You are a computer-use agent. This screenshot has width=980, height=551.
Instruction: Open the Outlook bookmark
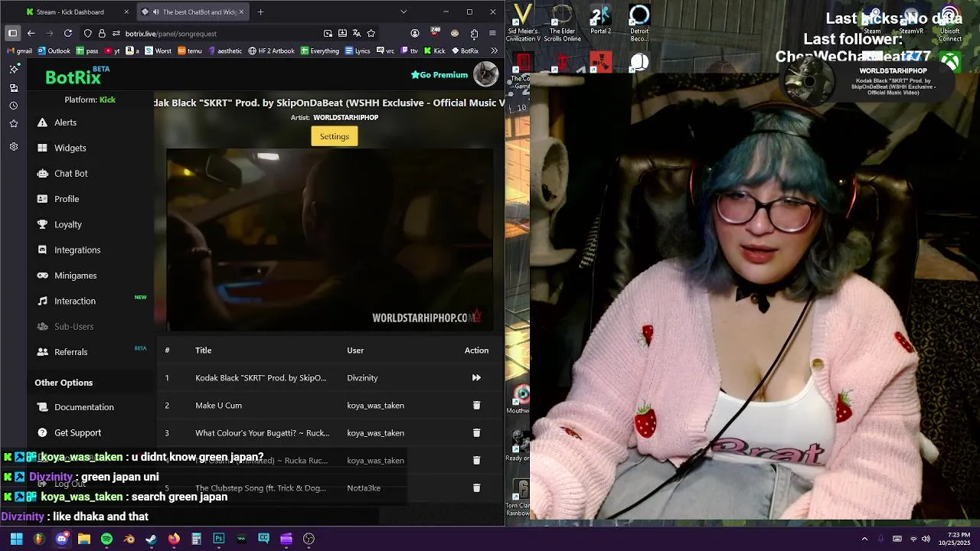click(54, 51)
